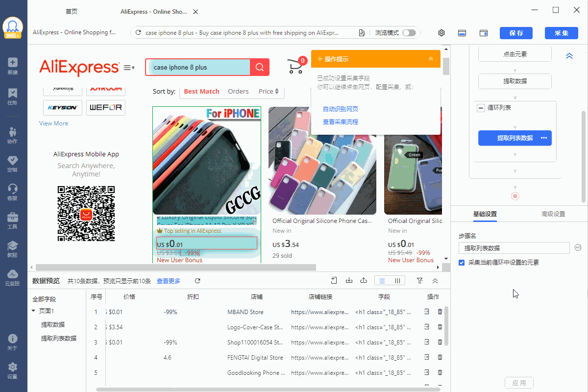This screenshot has height=392, width=588.
Task: Click the user avatar logo at top left
Action: (13, 28)
